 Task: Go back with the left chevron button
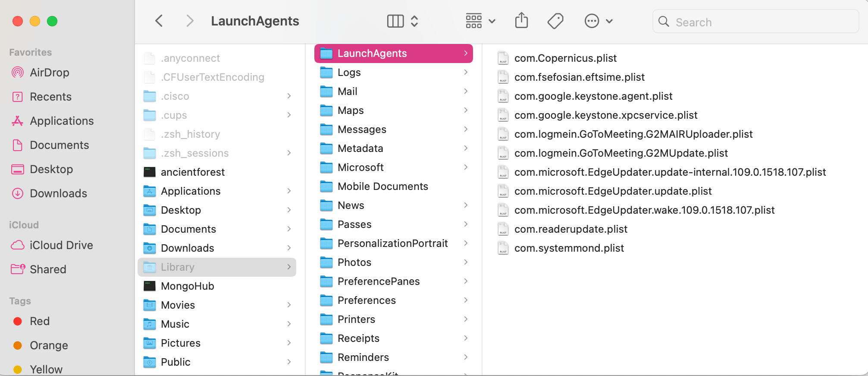click(x=159, y=21)
